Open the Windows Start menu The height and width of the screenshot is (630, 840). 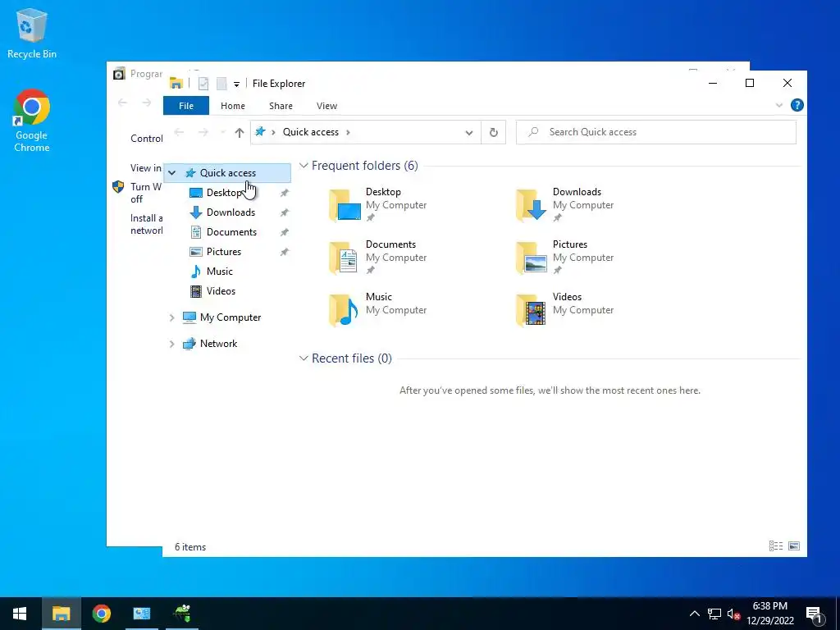click(x=20, y=614)
